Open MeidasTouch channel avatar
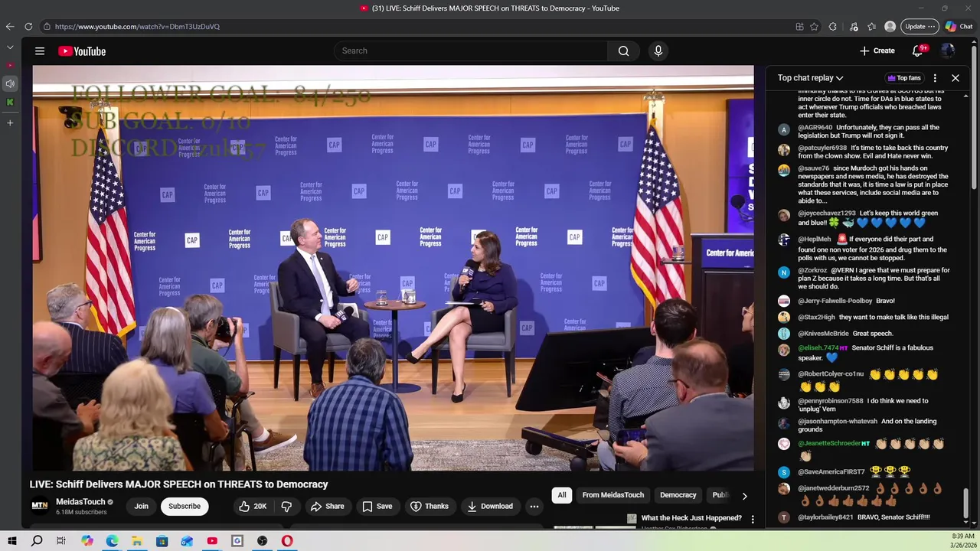The image size is (980, 551). click(x=39, y=506)
